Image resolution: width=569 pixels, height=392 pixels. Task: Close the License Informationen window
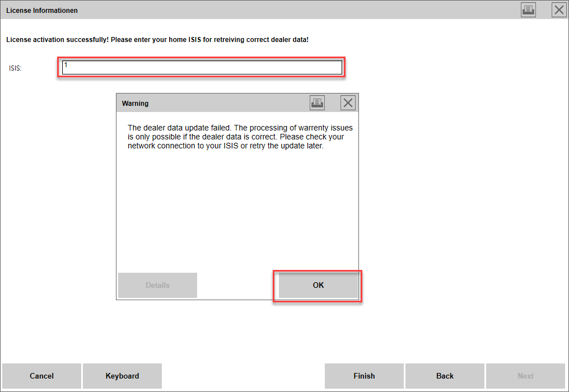click(x=559, y=10)
